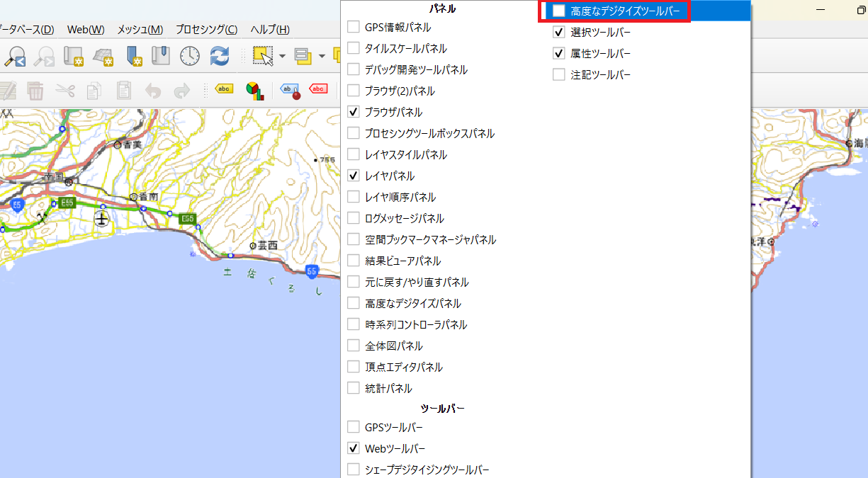Uncheck 選択ツールバー
Image resolution: width=868 pixels, height=478 pixels.
tap(559, 32)
